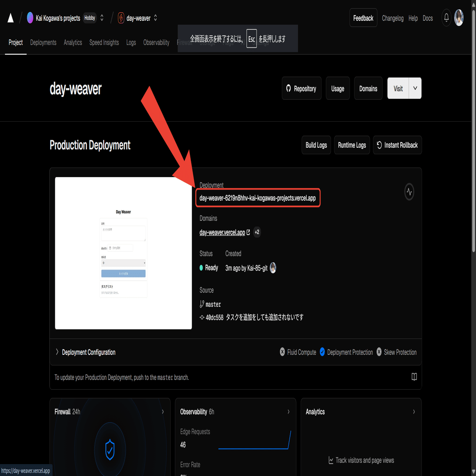Click the Visit button

(x=398, y=88)
